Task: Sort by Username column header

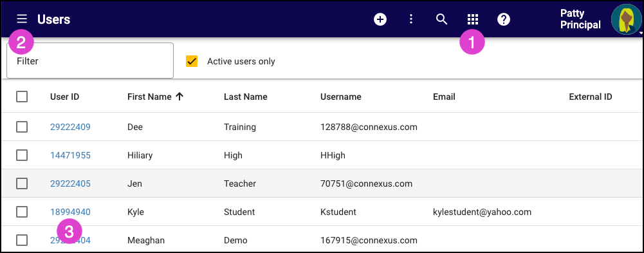Action: point(341,97)
